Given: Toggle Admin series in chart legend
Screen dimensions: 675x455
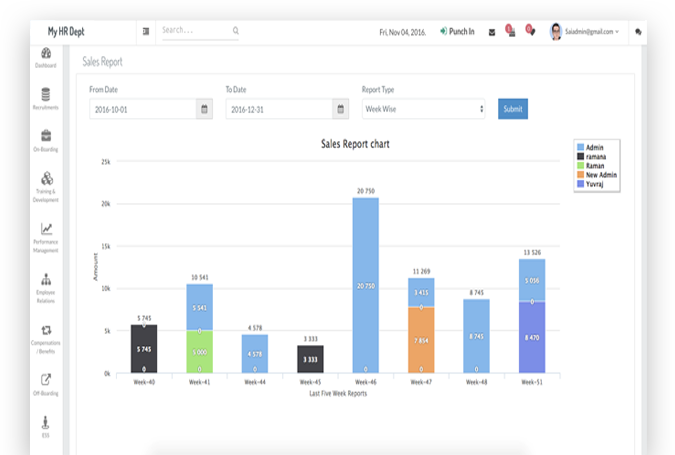Looking at the screenshot, I should 590,147.
